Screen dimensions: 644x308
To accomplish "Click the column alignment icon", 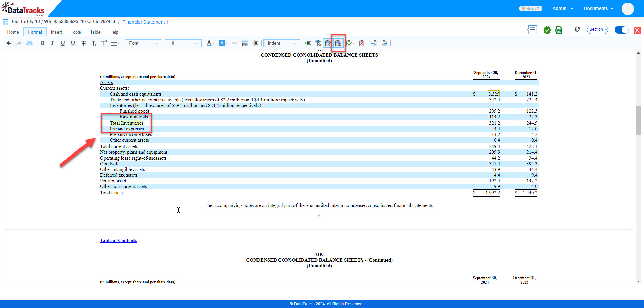I will [318, 43].
